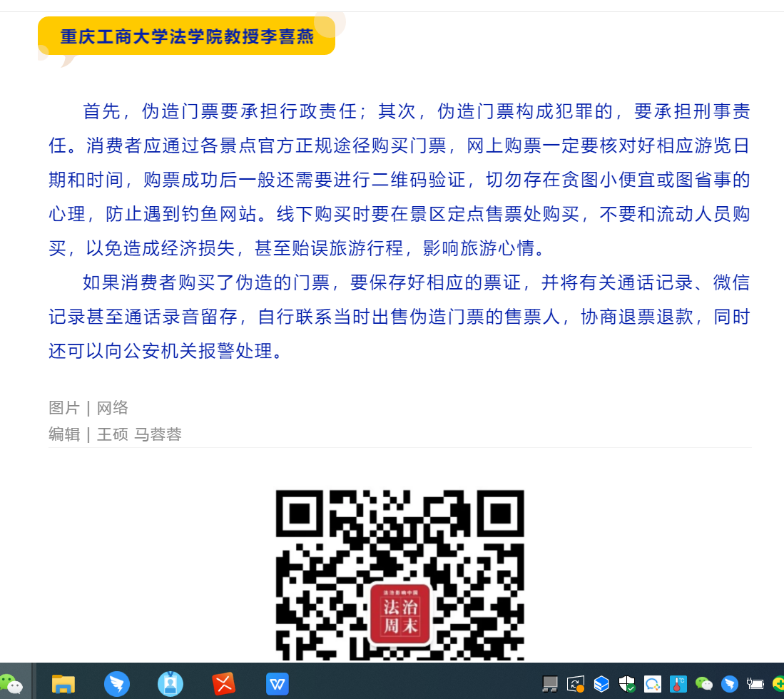Click the WeChat system tray icon

tap(703, 685)
